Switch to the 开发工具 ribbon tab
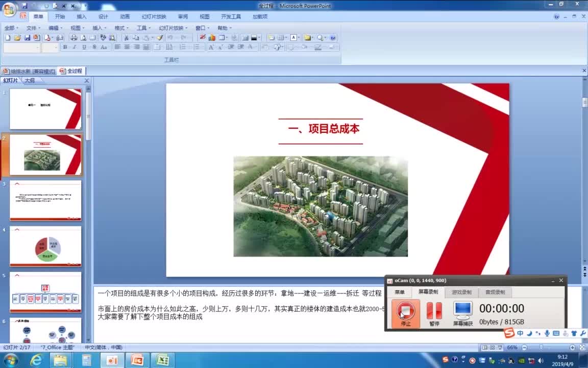The height and width of the screenshot is (368, 588). pos(231,16)
